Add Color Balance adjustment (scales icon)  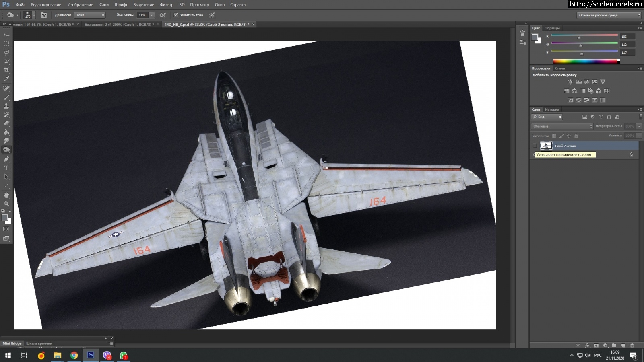574,91
